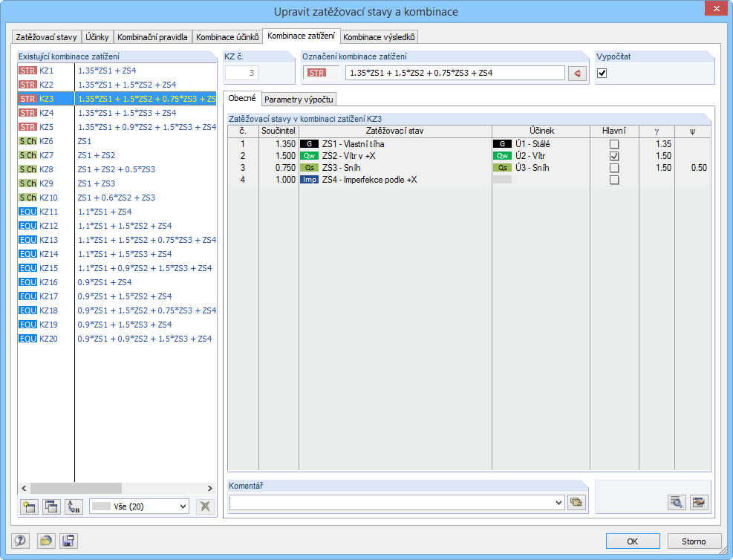Expand the Komentář dropdown
The image size is (733, 560).
(558, 503)
